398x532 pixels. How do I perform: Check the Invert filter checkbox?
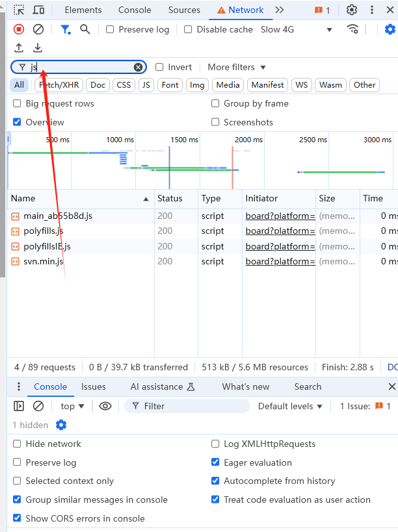[x=159, y=67]
